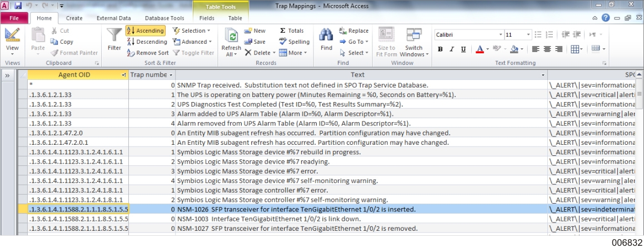The image size is (644, 248).
Task: Run the Spelling check
Action: tap(294, 42)
